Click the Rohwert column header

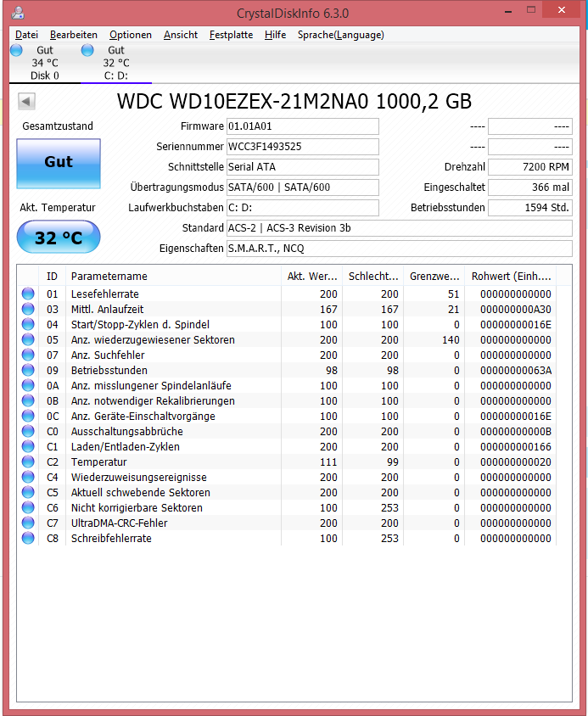(x=511, y=277)
